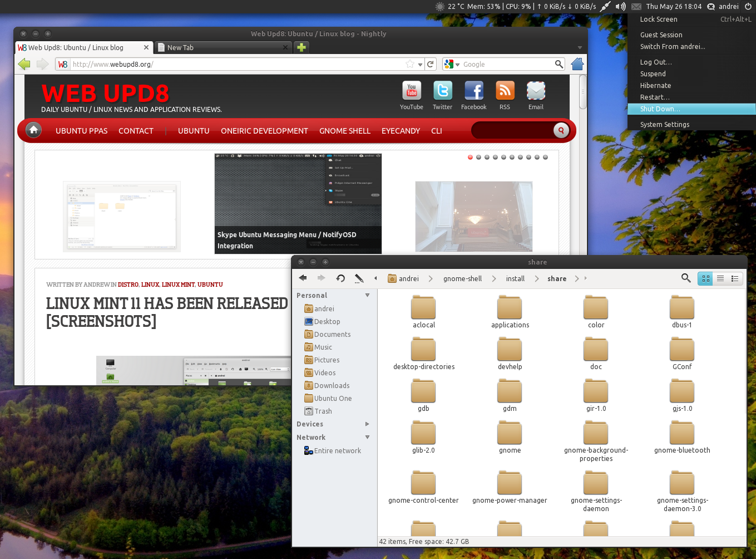Switch file manager to list view
This screenshot has width=756, height=559.
[720, 278]
